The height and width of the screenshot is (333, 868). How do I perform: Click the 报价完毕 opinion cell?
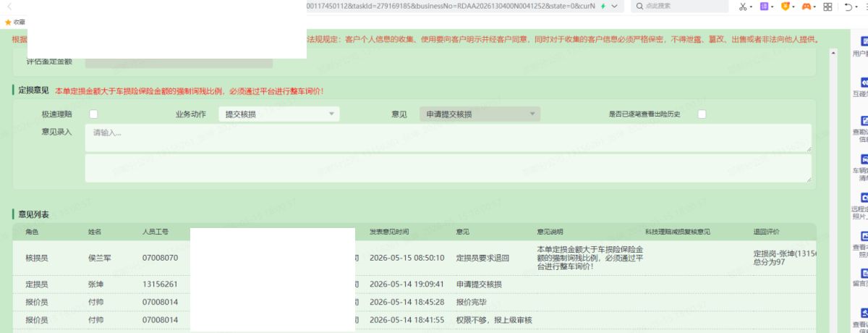click(x=472, y=302)
